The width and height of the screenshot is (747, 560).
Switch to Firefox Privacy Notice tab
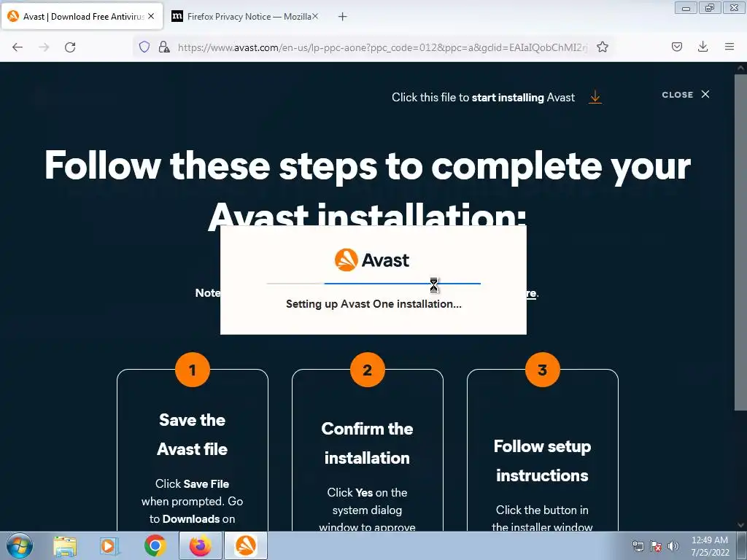pyautogui.click(x=245, y=17)
